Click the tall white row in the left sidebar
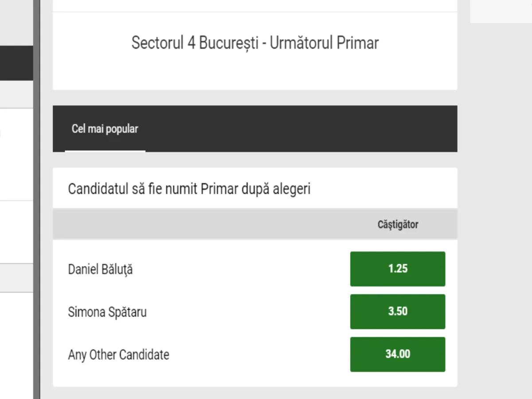532x399 pixels. tap(16, 154)
